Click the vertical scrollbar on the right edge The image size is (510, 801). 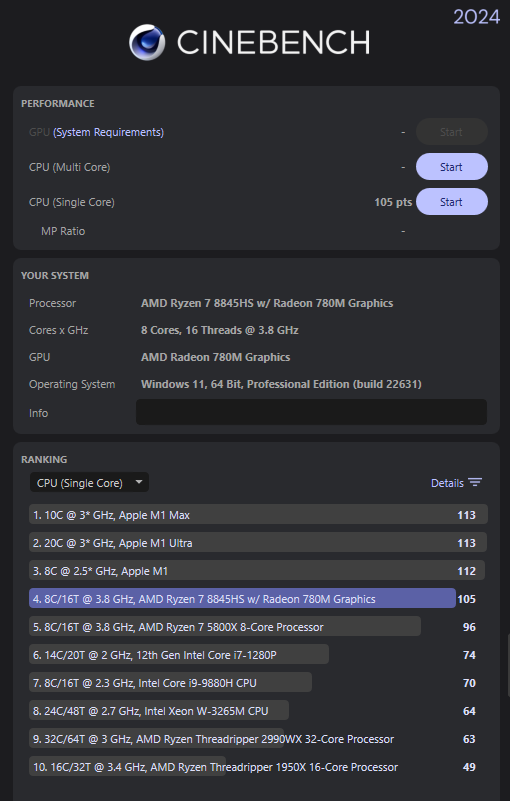508,665
